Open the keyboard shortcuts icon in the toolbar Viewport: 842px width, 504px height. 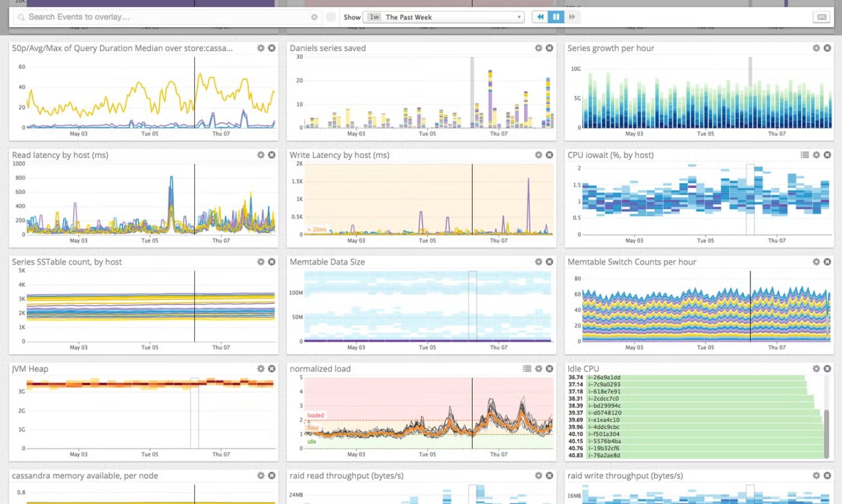point(821,17)
